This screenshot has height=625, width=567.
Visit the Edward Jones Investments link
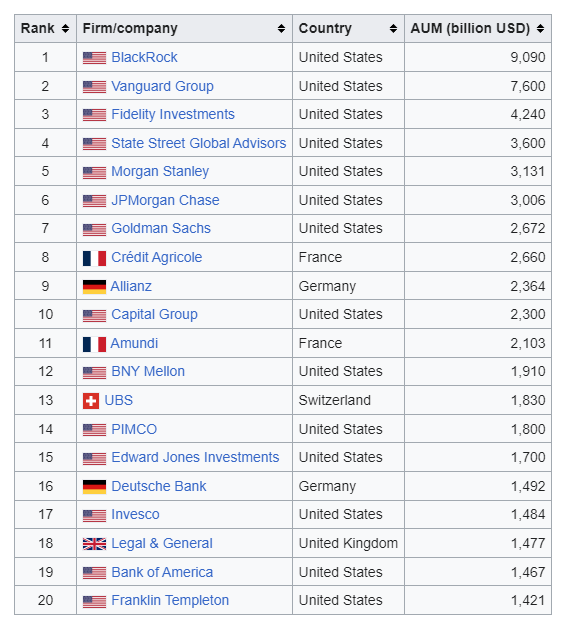pos(195,458)
